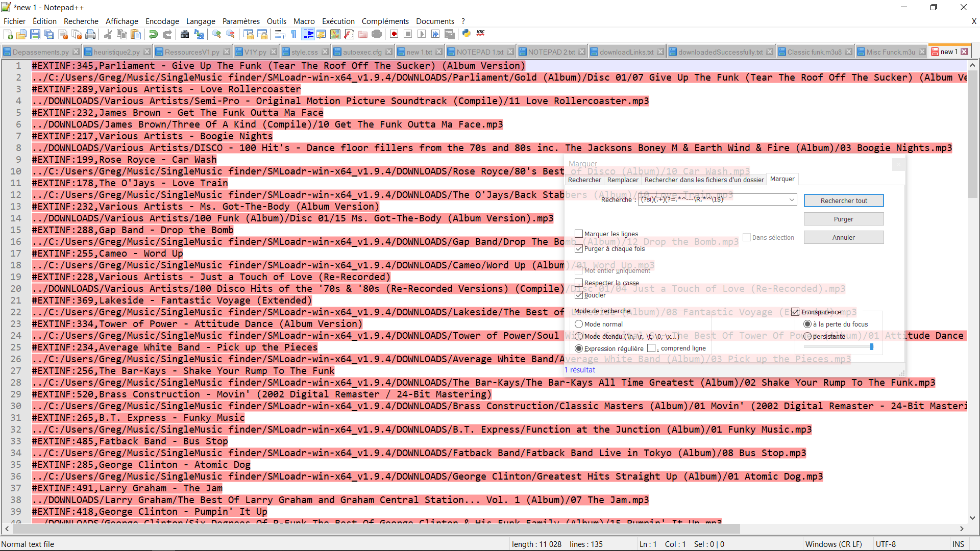
Task: Enable the Marquer les lignes checkbox
Action: pos(579,234)
